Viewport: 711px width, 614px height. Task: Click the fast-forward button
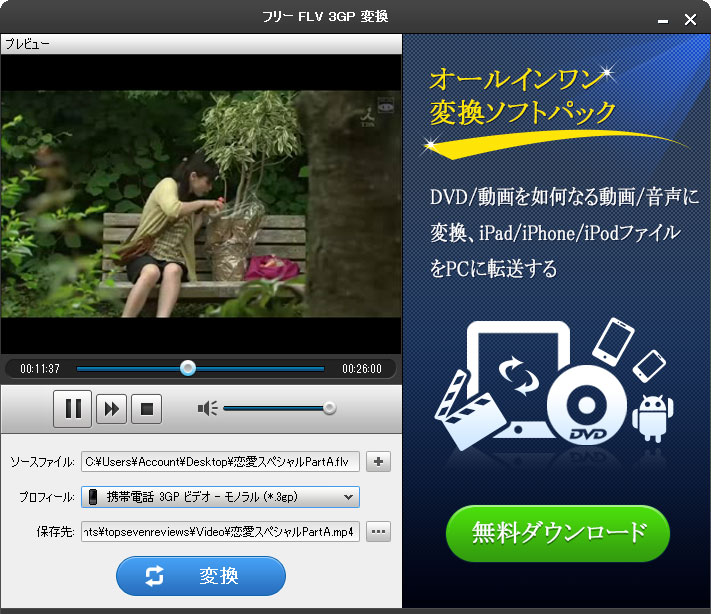click(111, 408)
